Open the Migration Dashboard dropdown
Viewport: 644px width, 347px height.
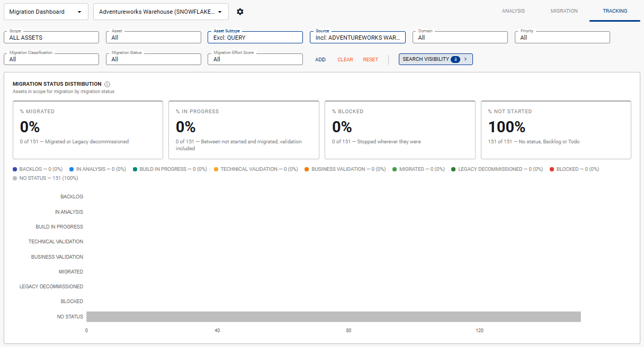(46, 12)
